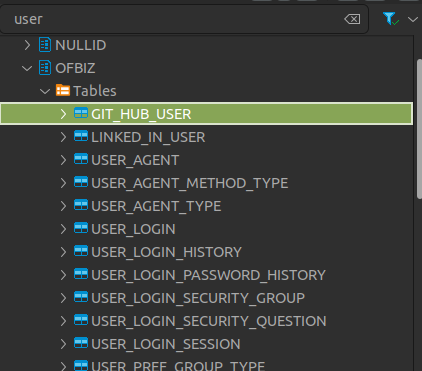Image resolution: width=422 pixels, height=371 pixels.
Task: Expand the USER_AGENT_TYPE table
Action: 63,206
